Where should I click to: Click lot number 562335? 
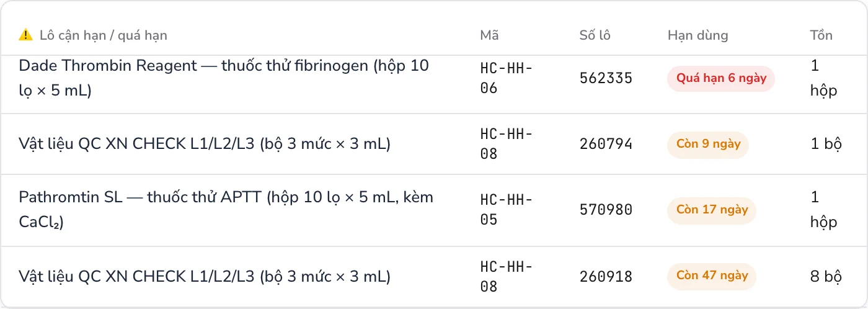(x=606, y=78)
